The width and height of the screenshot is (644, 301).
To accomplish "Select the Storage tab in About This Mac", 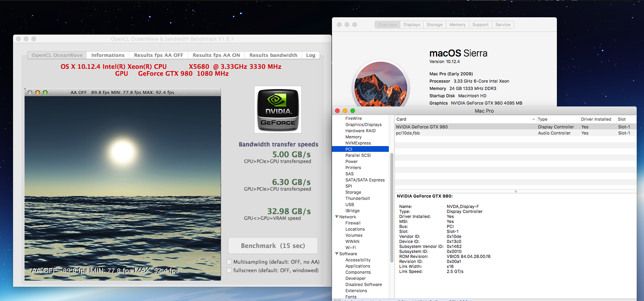I will pyautogui.click(x=434, y=25).
